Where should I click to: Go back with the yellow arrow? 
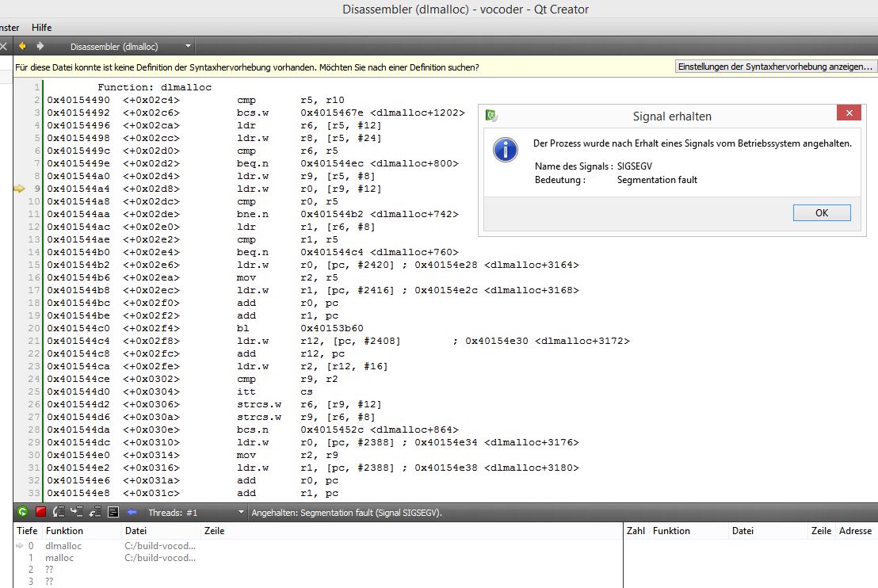22,47
